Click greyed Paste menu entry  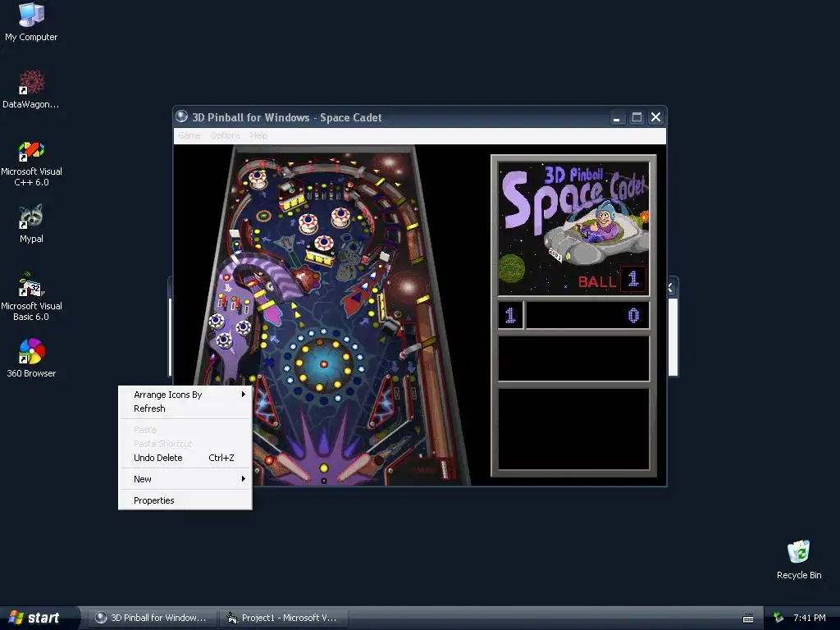pos(185,430)
